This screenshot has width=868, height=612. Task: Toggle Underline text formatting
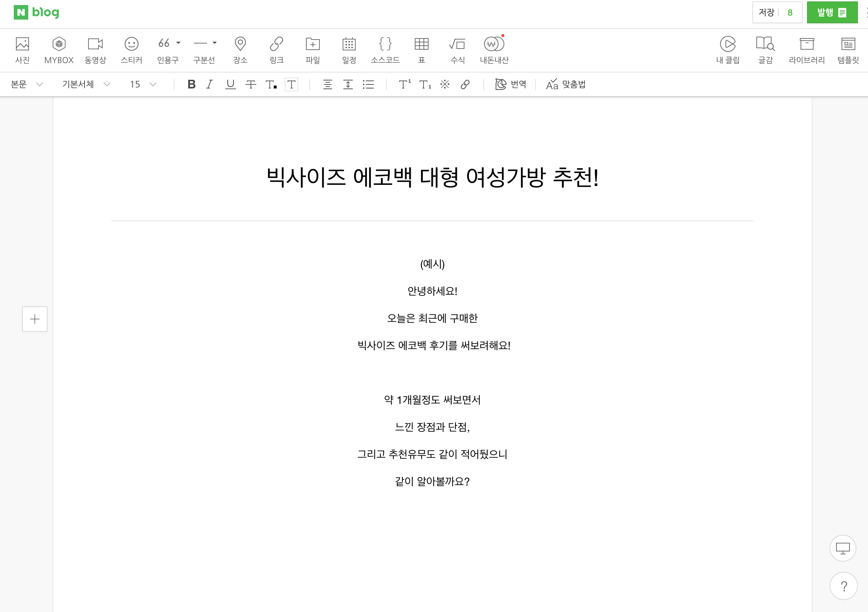(x=230, y=84)
